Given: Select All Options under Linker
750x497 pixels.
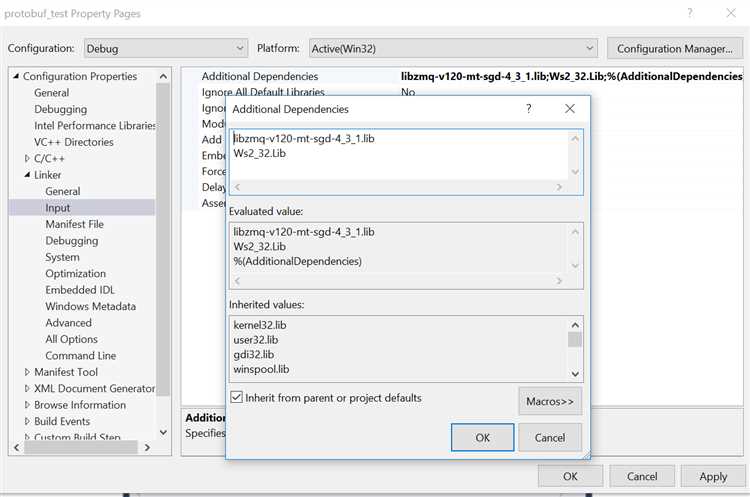Looking at the screenshot, I should 71,339.
